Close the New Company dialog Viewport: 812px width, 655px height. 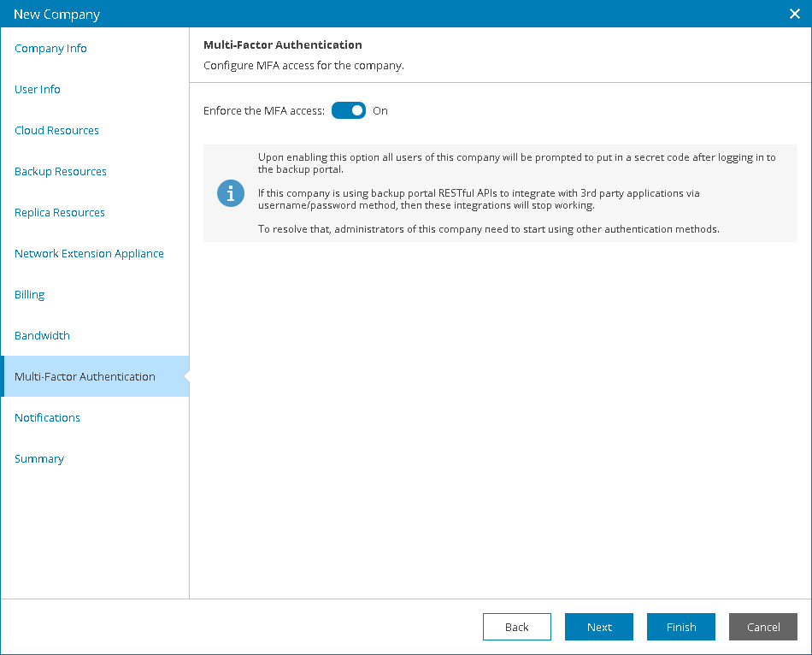794,14
